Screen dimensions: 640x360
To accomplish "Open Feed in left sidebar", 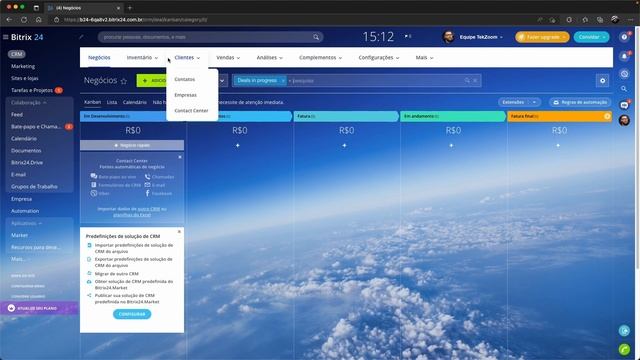I will pos(17,115).
